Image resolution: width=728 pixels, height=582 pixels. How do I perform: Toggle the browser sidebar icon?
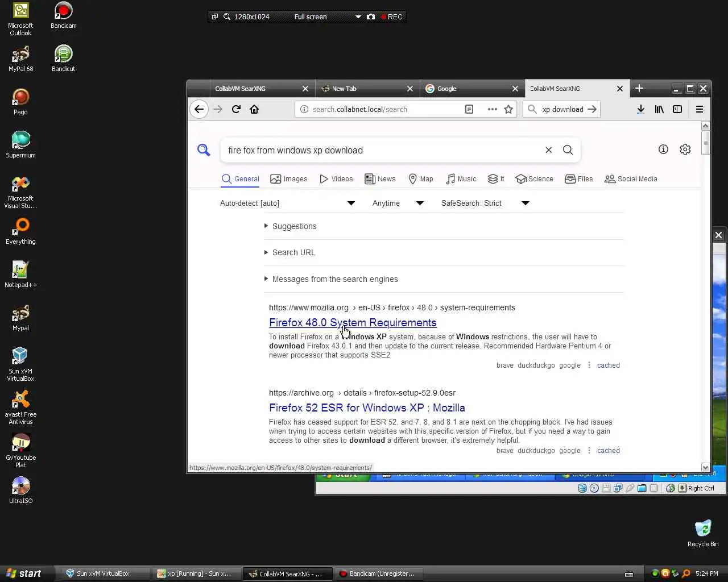pyautogui.click(x=677, y=109)
